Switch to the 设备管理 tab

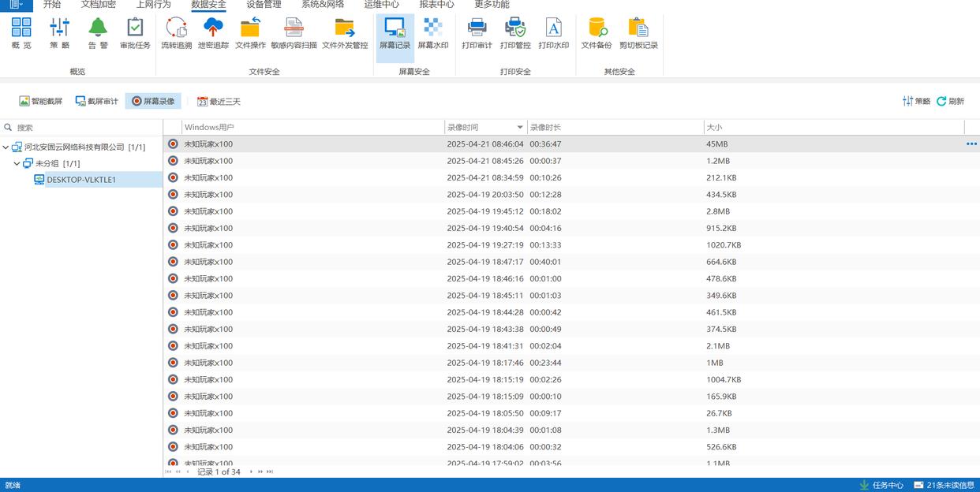(x=264, y=5)
